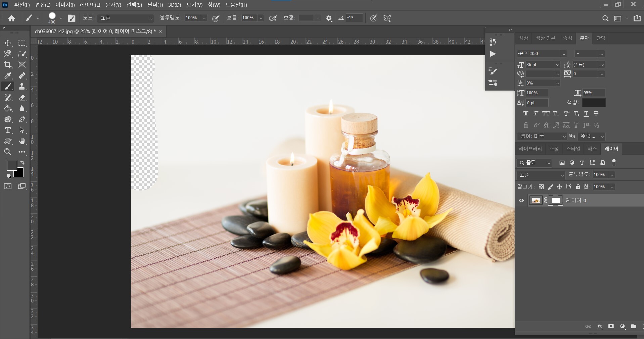Open the layer blend mode 표준 dropdown
The width and height of the screenshot is (644, 339).
pos(541,175)
